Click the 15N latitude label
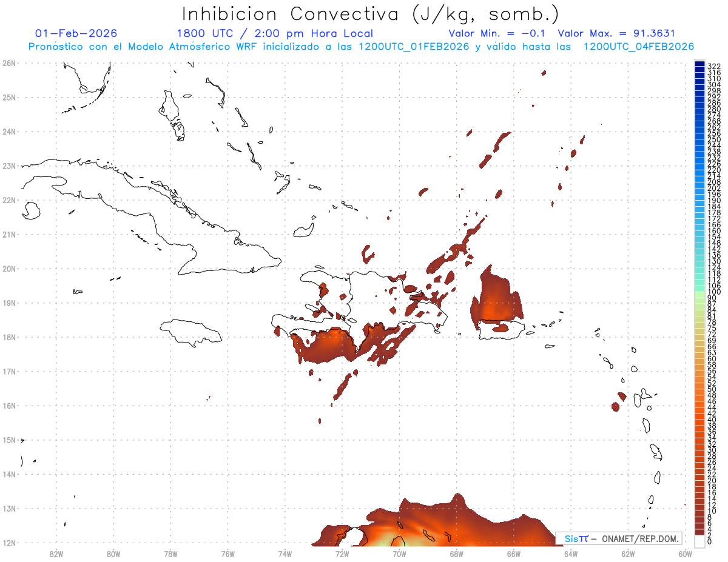The width and height of the screenshot is (728, 562). coord(8,440)
